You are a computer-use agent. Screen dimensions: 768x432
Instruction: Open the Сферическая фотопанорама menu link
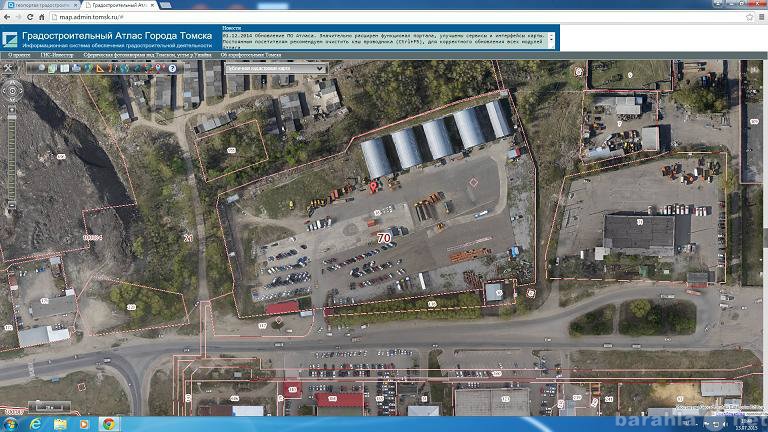click(147, 55)
